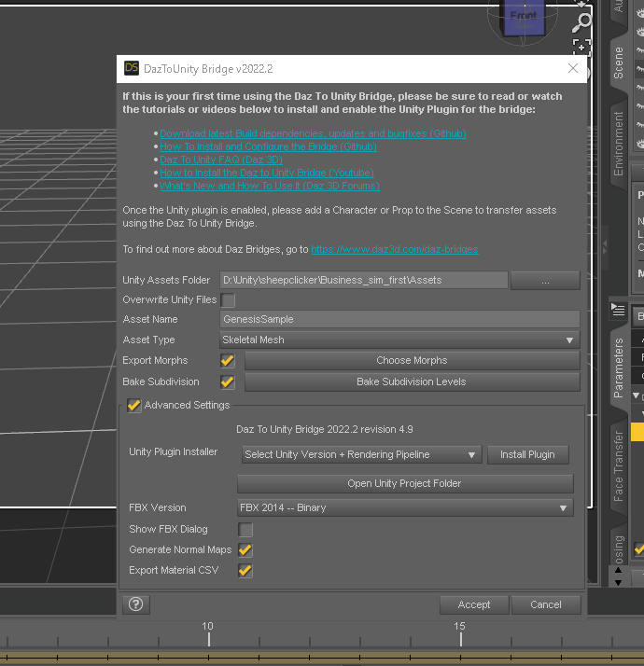Open the FBX Version dropdown
The height and width of the screenshot is (666, 644).
405,508
